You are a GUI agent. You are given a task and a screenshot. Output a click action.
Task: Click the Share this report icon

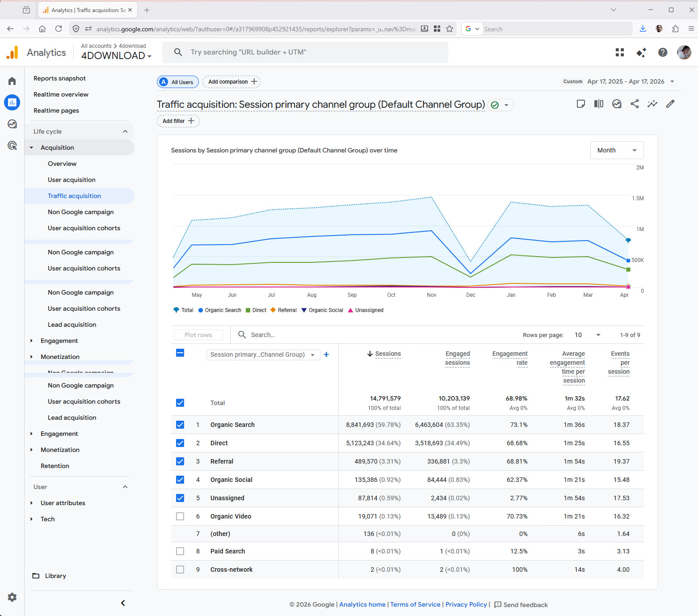(634, 104)
